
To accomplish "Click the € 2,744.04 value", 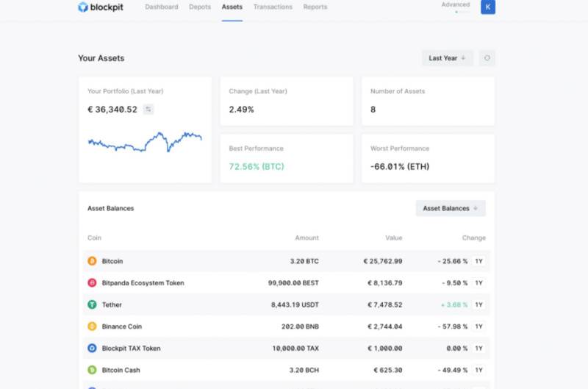I will 384,326.
